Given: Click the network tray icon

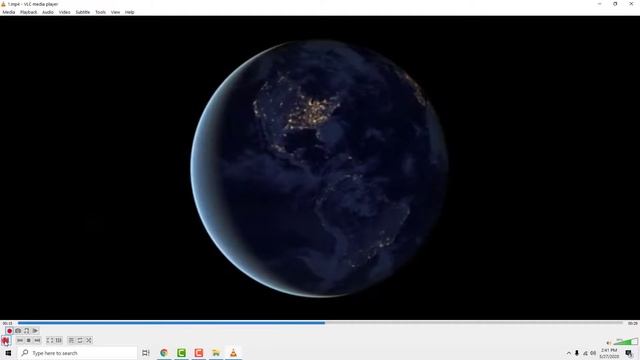Looking at the screenshot, I should click(x=585, y=353).
